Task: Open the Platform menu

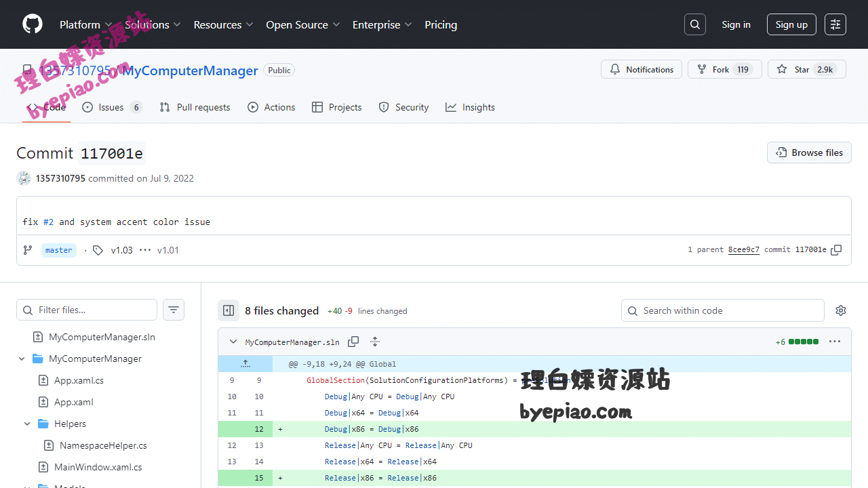Action: click(x=86, y=24)
